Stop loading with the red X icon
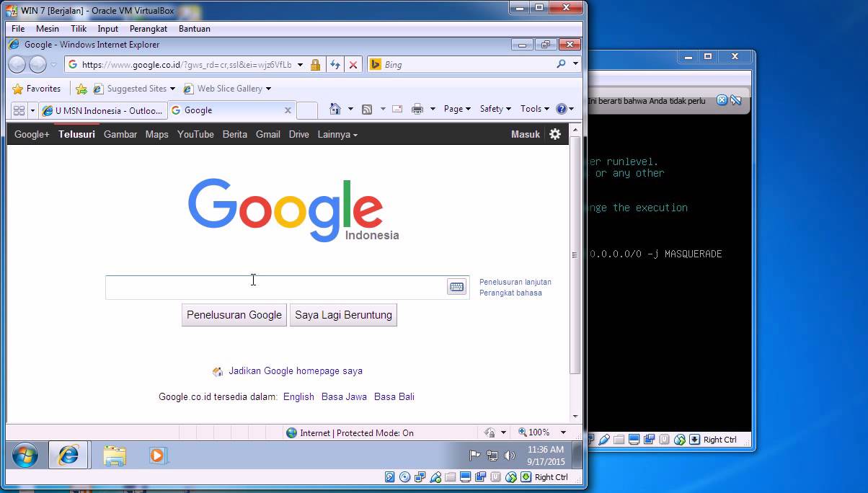Viewport: 868px width, 493px height. [353, 65]
